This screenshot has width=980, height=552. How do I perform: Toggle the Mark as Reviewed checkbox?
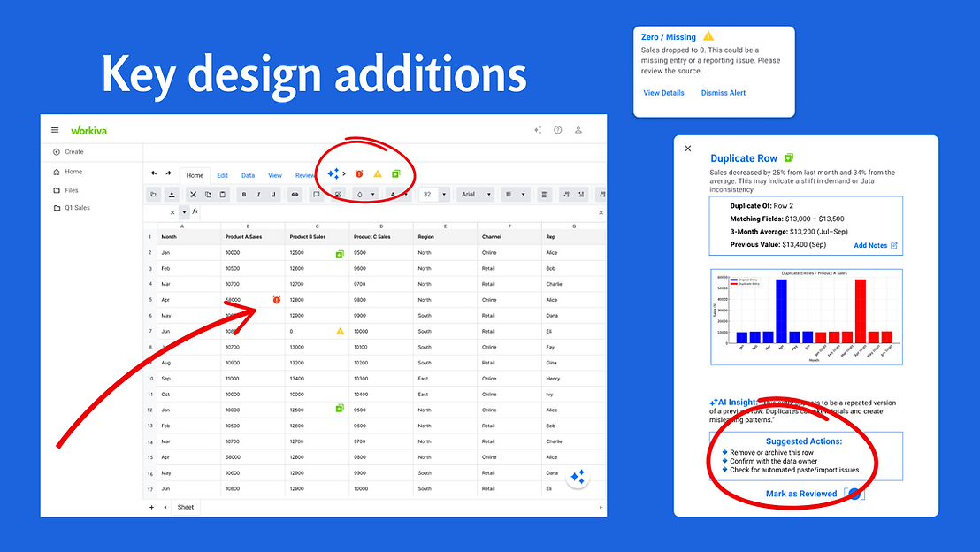(x=854, y=494)
